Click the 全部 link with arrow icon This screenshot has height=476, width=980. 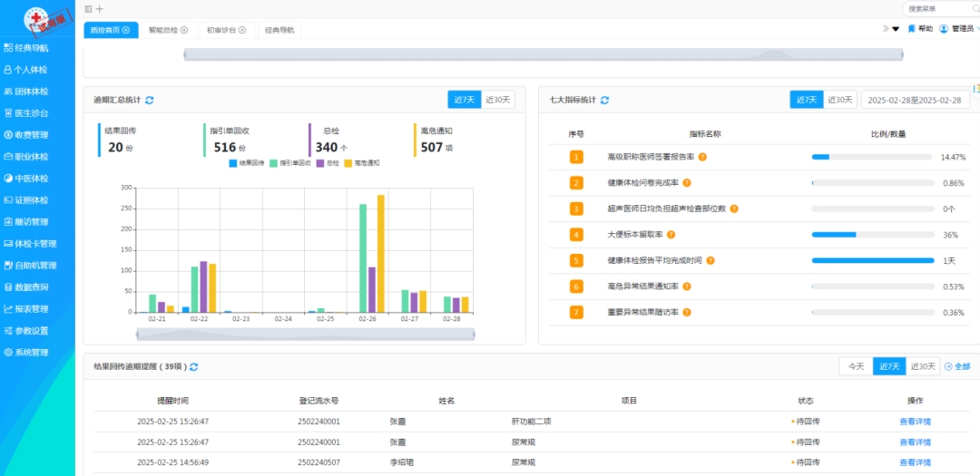(957, 366)
